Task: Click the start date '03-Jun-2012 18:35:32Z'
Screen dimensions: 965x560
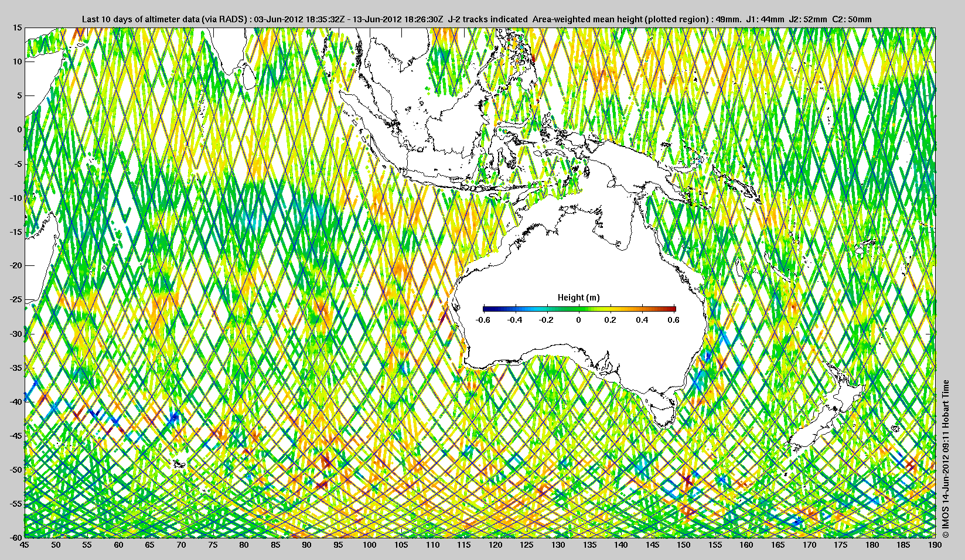Action: (299, 19)
